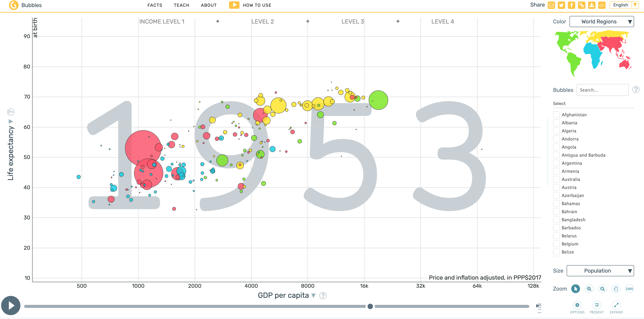
Task: Click the HOW TO USE button
Action: [x=250, y=5]
